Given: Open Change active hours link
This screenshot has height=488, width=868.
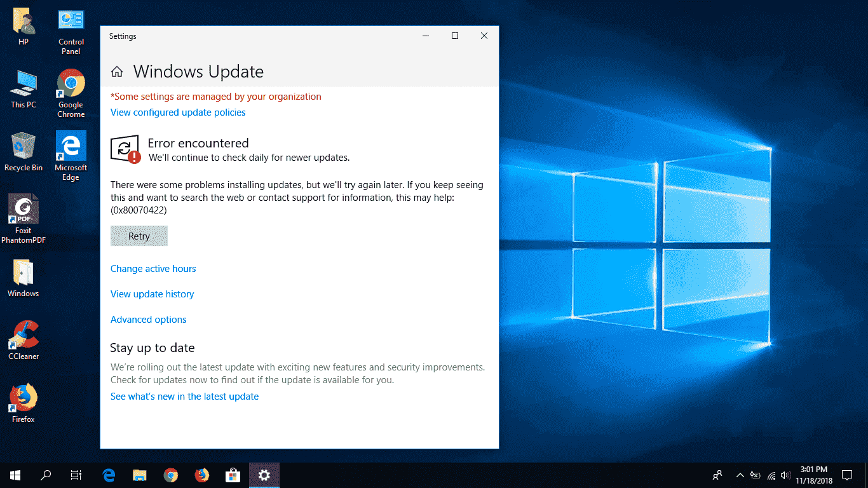Looking at the screenshot, I should (153, 269).
